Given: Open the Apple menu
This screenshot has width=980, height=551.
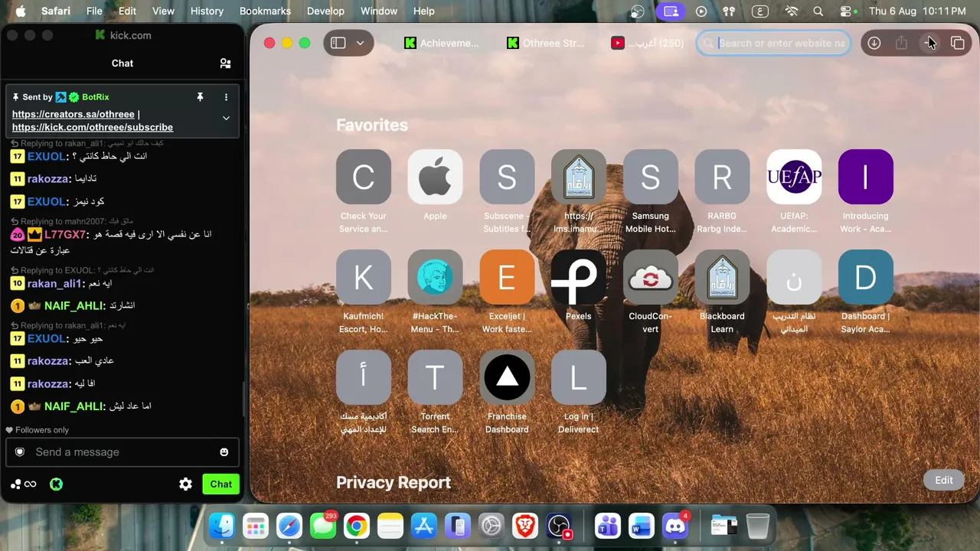Looking at the screenshot, I should click(21, 11).
